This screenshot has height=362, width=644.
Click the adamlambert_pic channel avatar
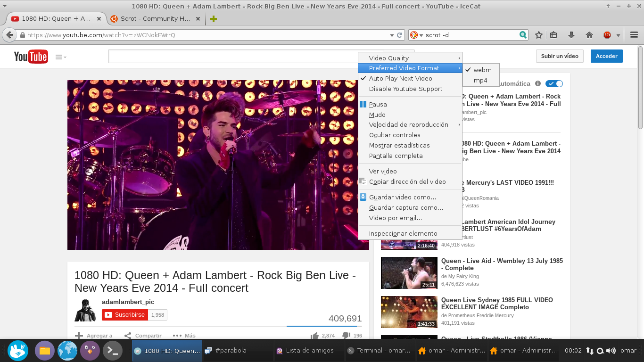click(x=85, y=310)
